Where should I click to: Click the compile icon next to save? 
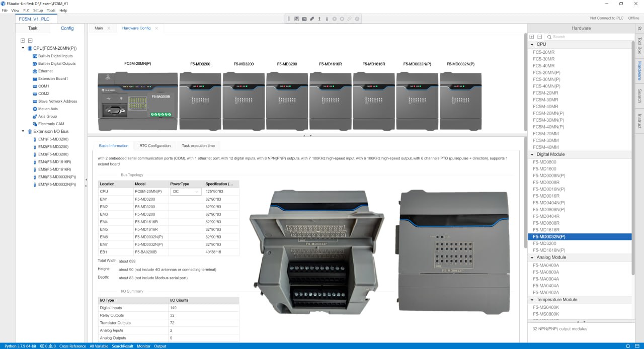[304, 19]
